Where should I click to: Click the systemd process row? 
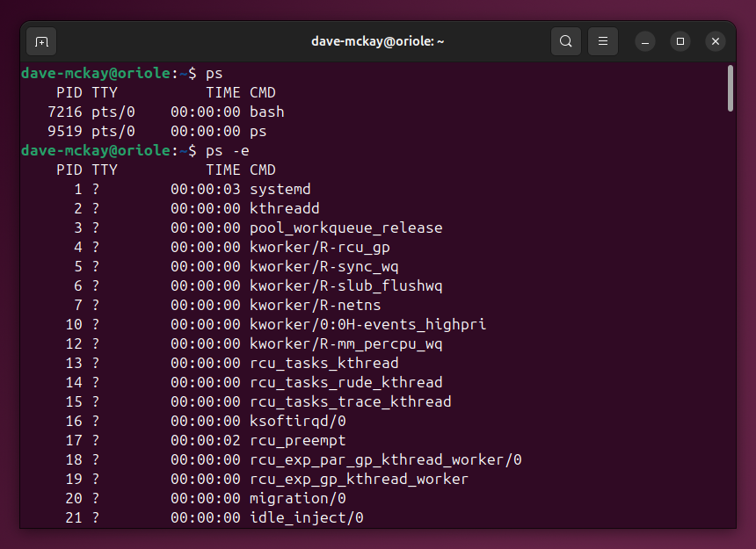click(x=192, y=189)
